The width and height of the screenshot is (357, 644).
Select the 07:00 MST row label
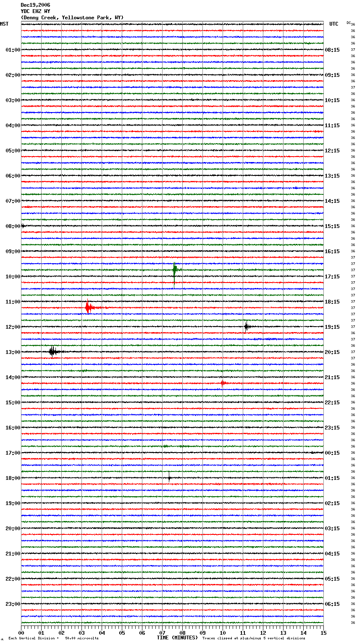click(13, 201)
